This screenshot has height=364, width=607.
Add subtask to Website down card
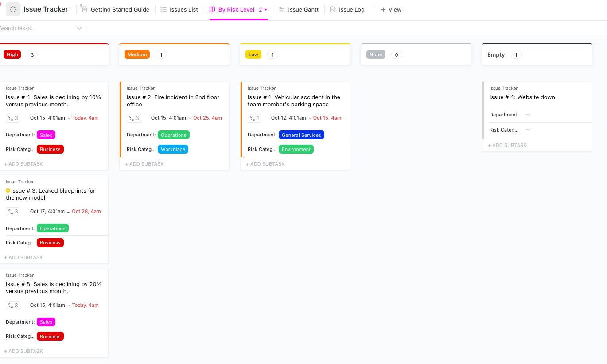(x=507, y=145)
